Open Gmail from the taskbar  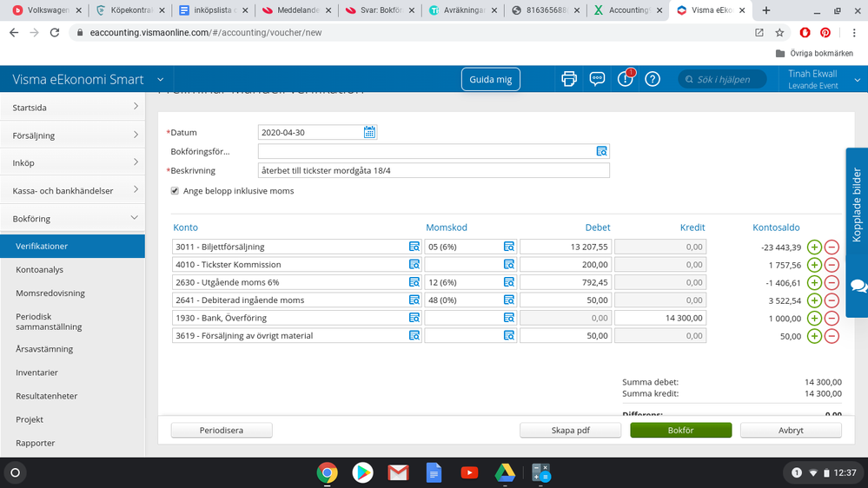coord(398,473)
